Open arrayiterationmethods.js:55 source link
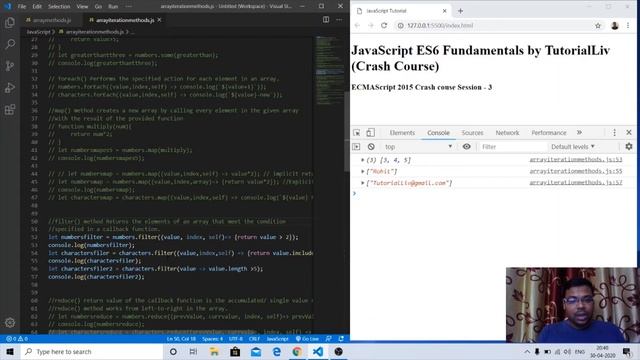640x360 pixels. (x=576, y=171)
